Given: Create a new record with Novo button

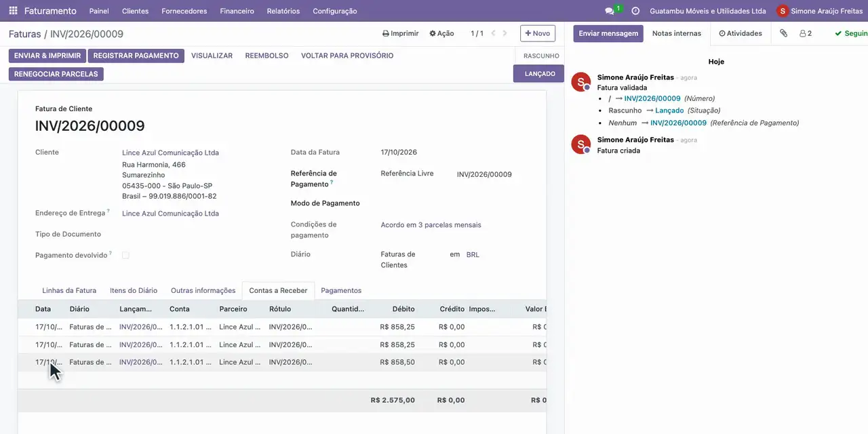Looking at the screenshot, I should 538,33.
